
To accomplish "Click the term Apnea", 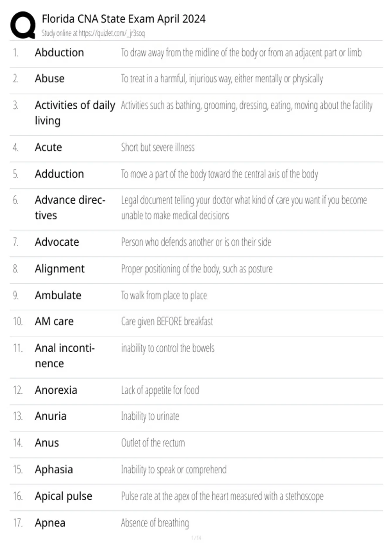I will tap(50, 523).
